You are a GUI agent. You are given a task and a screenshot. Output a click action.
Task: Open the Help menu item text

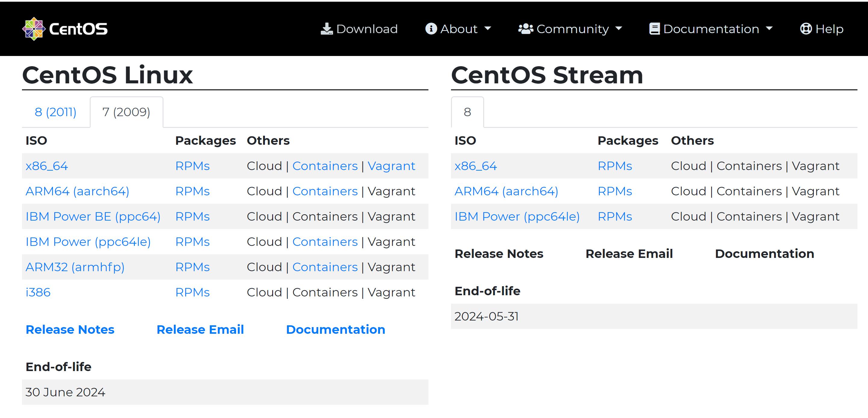829,29
